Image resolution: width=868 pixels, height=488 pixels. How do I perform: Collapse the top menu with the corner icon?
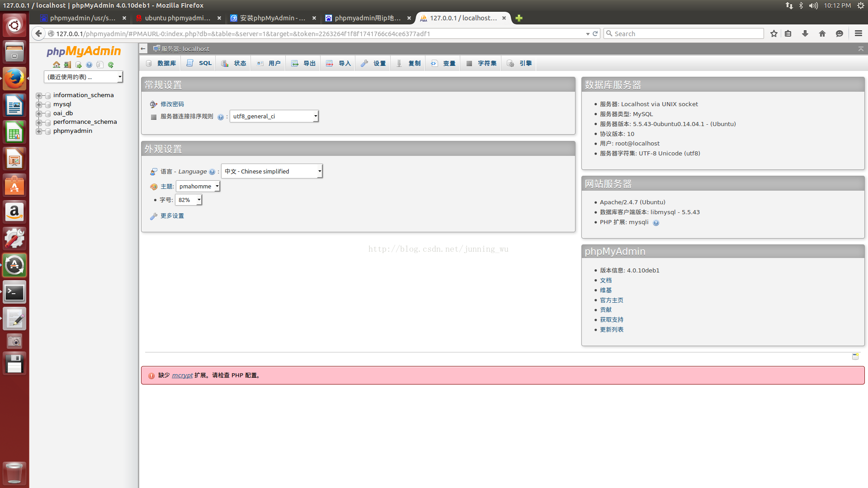tap(861, 49)
